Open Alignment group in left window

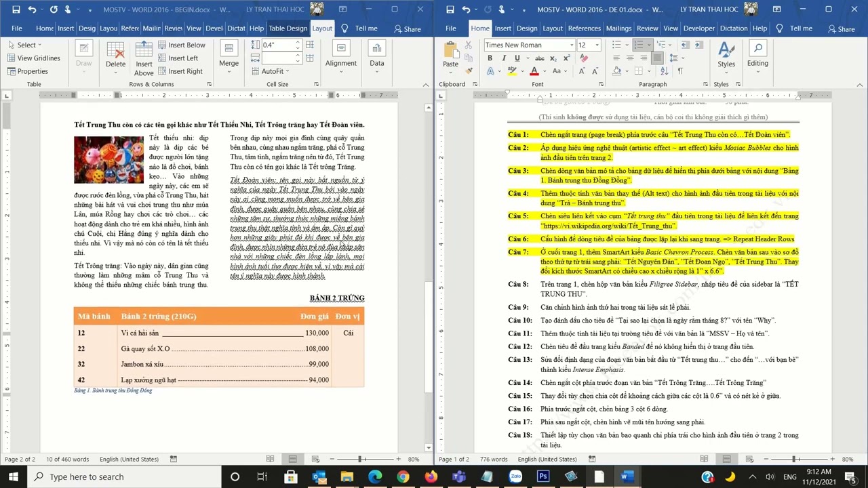pos(341,56)
